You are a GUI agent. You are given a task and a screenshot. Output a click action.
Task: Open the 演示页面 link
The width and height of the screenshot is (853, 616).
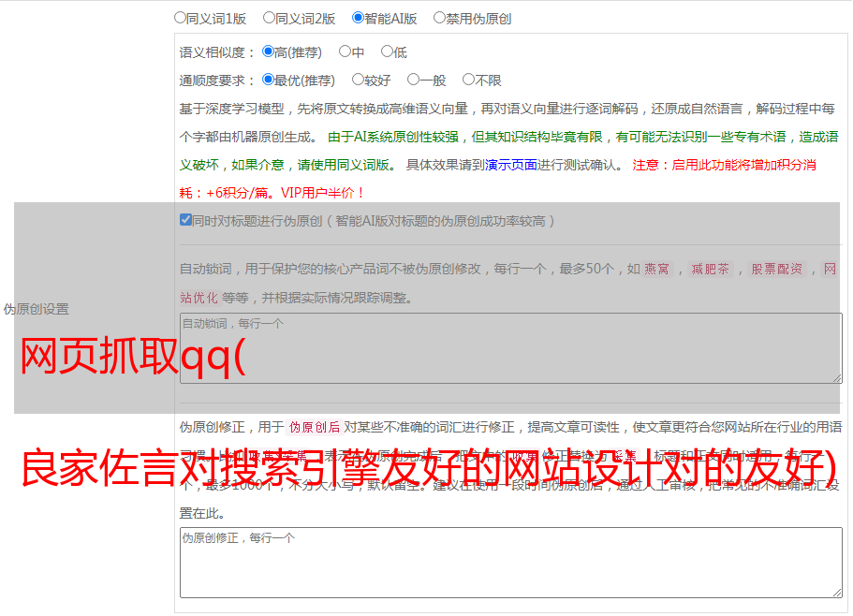pos(510,165)
